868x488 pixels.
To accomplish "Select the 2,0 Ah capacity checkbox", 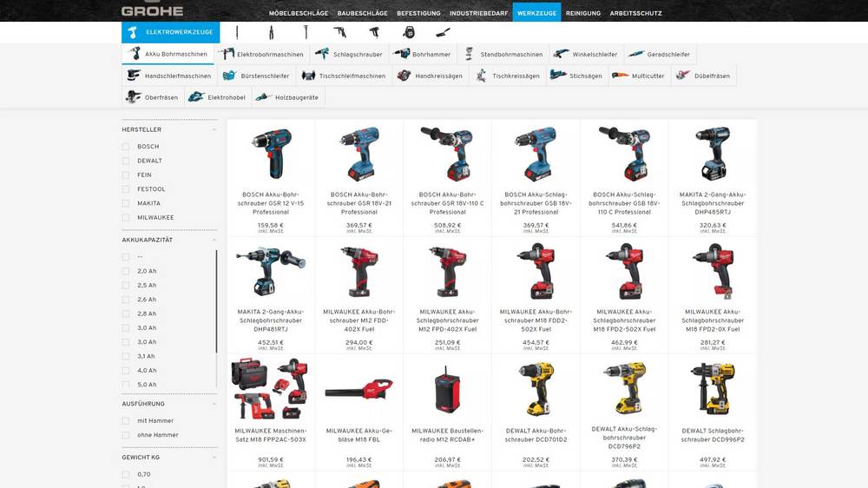I will pyautogui.click(x=126, y=272).
